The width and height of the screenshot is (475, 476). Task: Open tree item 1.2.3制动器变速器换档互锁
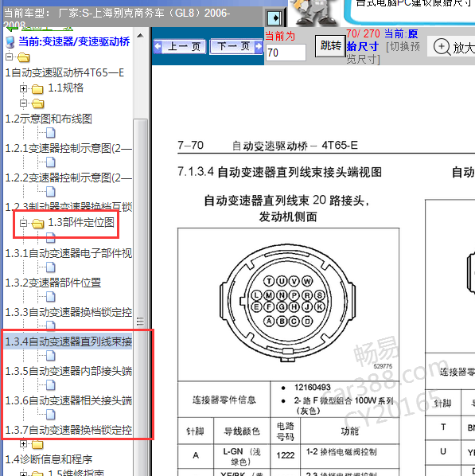tap(68, 207)
